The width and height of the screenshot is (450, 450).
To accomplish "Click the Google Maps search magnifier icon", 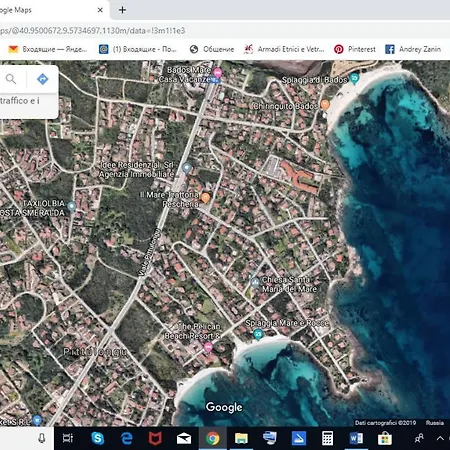I will [11, 79].
